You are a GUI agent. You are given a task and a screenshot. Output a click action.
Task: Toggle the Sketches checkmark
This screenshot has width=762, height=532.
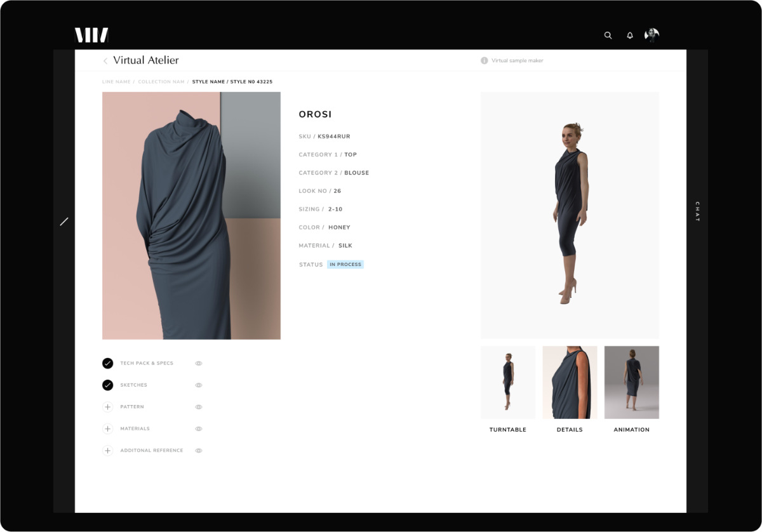point(108,385)
